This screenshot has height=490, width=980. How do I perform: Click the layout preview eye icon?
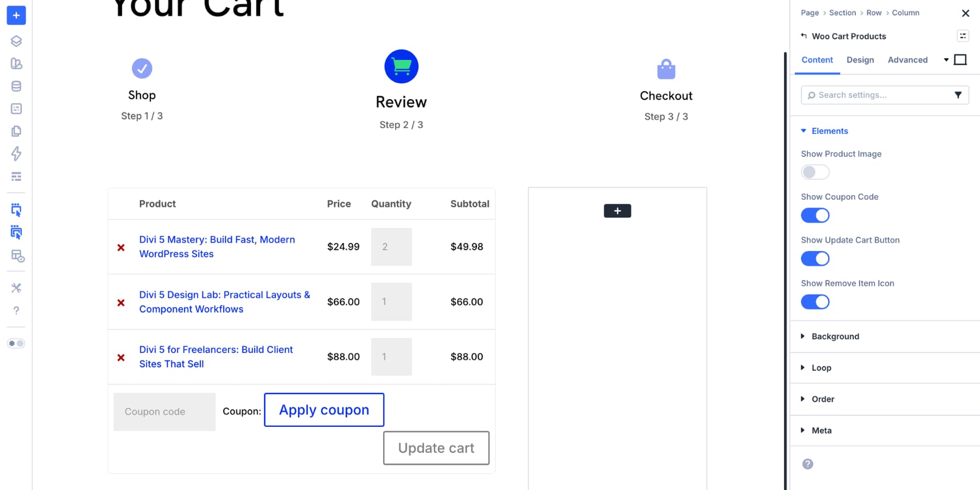click(17, 256)
